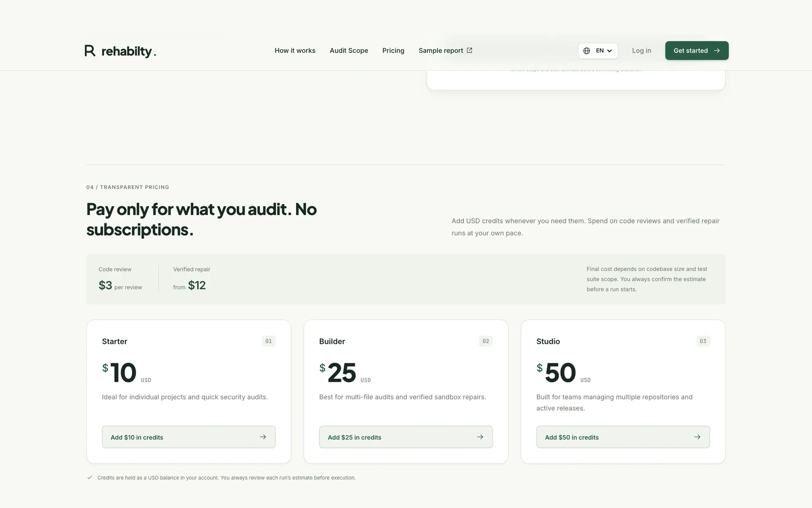This screenshot has height=508, width=812.
Task: Click the Pay only for what you audit heading
Action: [202, 219]
